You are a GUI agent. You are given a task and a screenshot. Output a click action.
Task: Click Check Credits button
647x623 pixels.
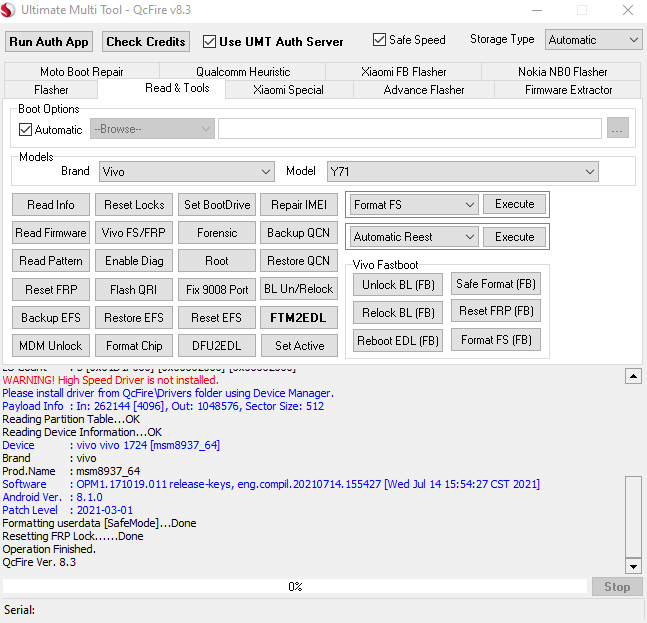click(146, 42)
